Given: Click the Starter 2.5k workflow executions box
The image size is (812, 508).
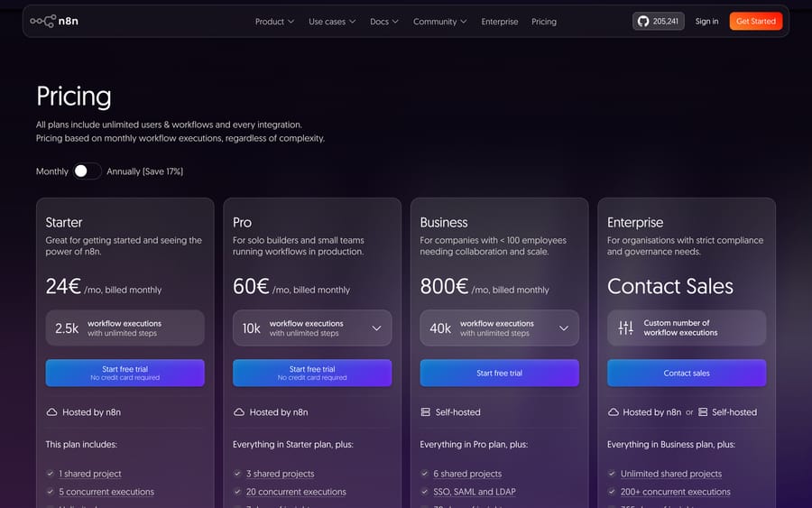Looking at the screenshot, I should [x=125, y=328].
